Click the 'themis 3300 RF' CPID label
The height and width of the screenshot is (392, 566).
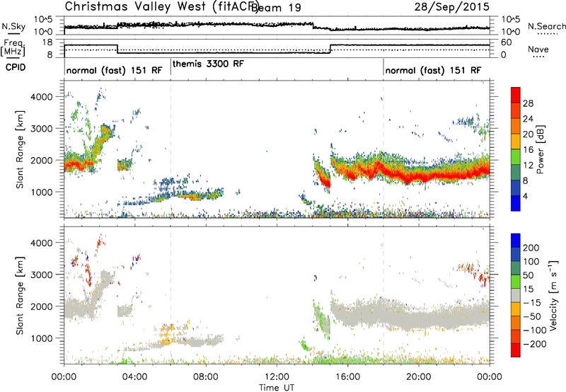coord(208,64)
